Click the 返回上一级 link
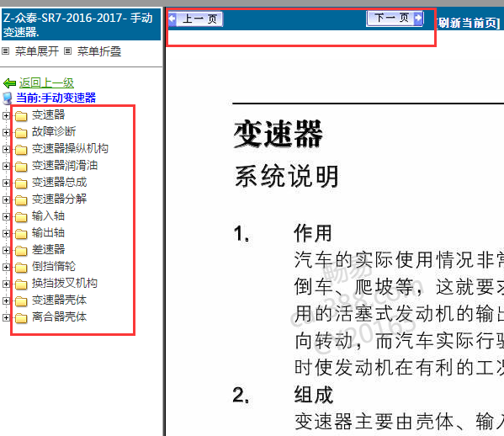The image size is (504, 436). tap(46, 83)
